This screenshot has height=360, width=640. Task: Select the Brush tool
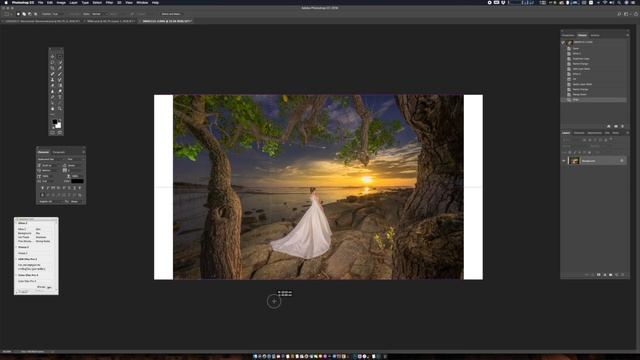coord(60,74)
